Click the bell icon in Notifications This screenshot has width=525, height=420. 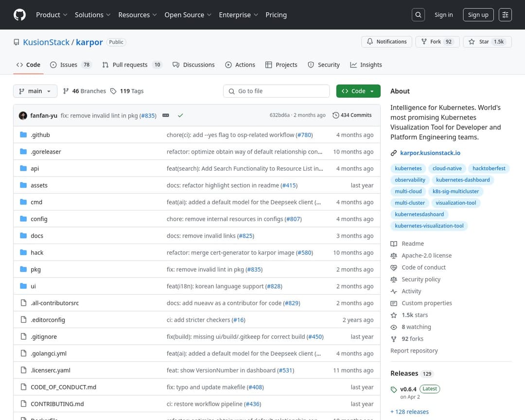pyautogui.click(x=369, y=41)
